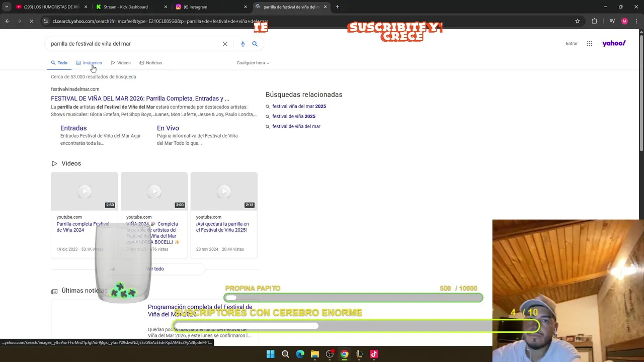Click the Entrar sign-in link
644x362 pixels.
(572, 44)
